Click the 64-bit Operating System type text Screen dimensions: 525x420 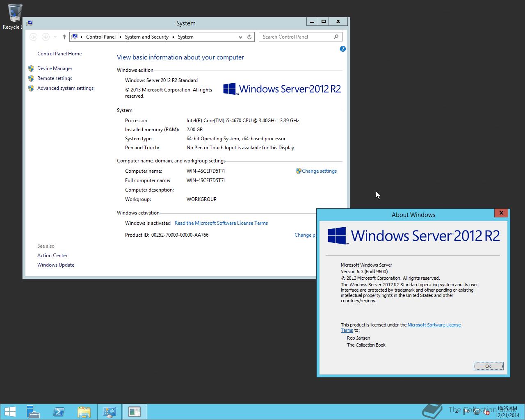click(236, 139)
